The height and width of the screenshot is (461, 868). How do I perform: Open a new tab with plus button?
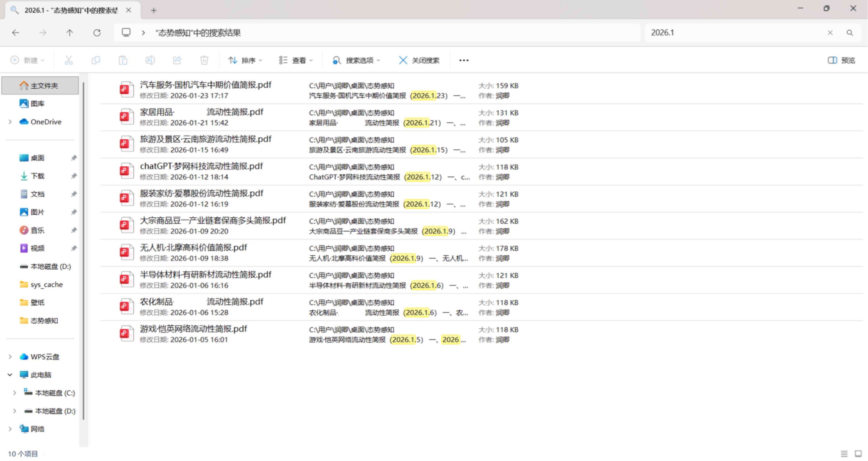[x=154, y=11]
